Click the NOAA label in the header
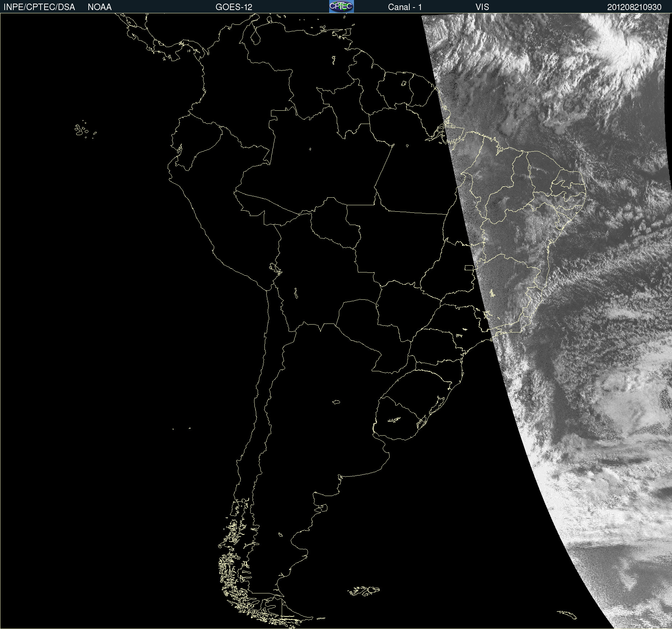 pyautogui.click(x=100, y=7)
